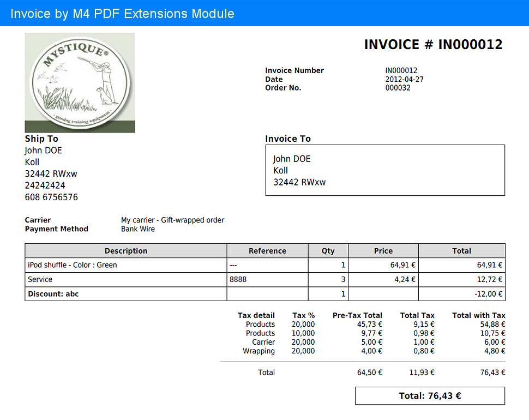Click the 'Carrier' label above Payment Method
Image resolution: width=529 pixels, height=420 pixels.
(x=38, y=220)
